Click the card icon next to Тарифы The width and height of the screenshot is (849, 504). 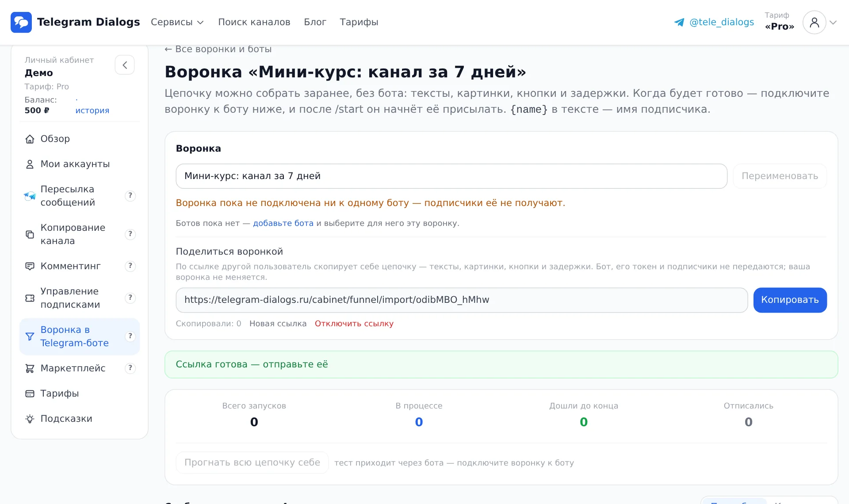point(30,393)
